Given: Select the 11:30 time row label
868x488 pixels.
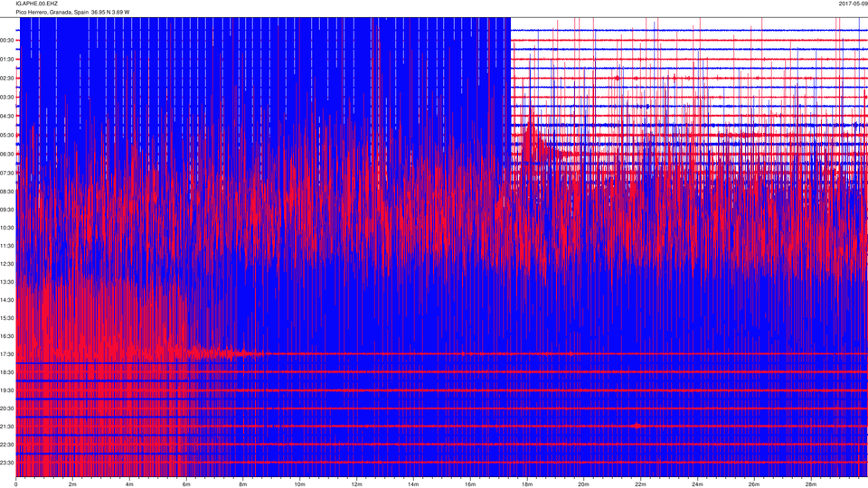Looking at the screenshot, I should pos(7,246).
